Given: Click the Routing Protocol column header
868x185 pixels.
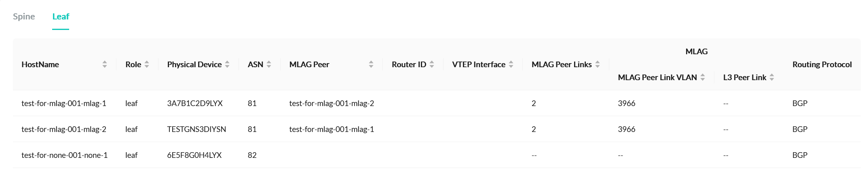Looking at the screenshot, I should click(822, 64).
